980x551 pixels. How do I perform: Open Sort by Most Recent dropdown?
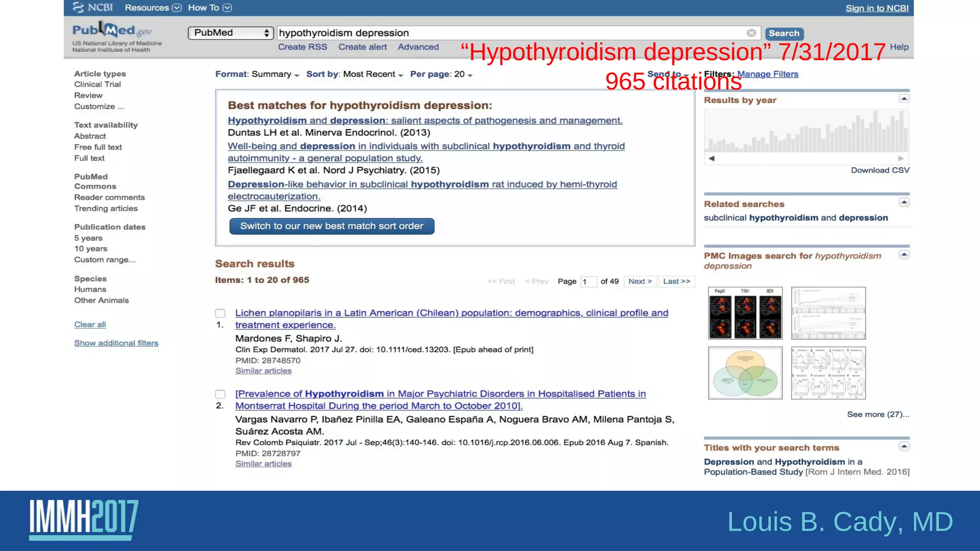pos(355,74)
